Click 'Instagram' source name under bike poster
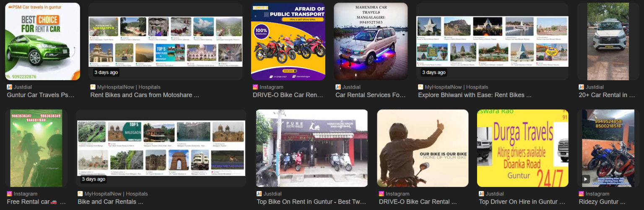 click(271, 87)
